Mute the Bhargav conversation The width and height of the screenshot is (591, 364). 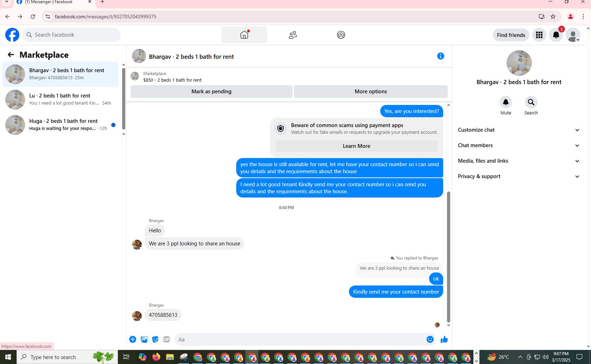(506, 102)
